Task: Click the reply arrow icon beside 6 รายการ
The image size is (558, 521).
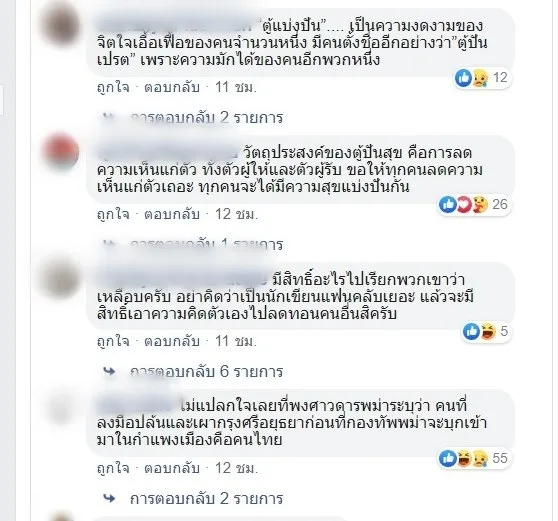Action: (109, 371)
